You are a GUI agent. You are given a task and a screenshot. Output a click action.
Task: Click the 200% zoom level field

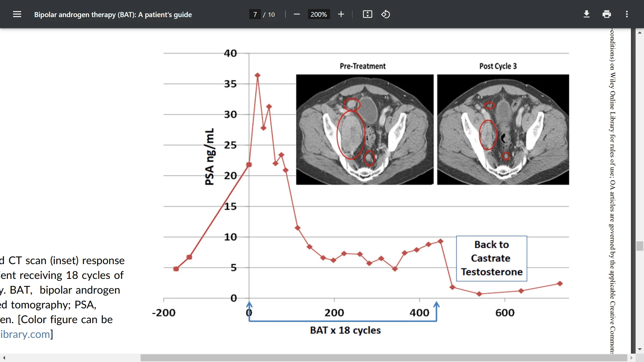319,14
